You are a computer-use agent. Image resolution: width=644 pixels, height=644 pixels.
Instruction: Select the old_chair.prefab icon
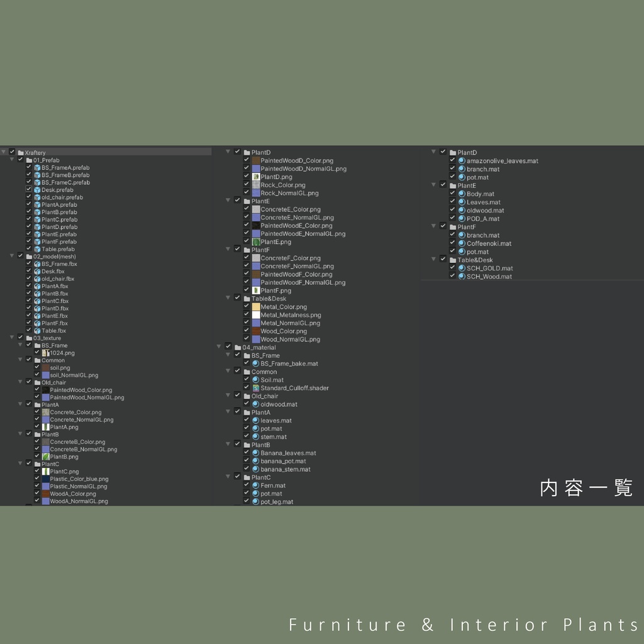coord(37,197)
